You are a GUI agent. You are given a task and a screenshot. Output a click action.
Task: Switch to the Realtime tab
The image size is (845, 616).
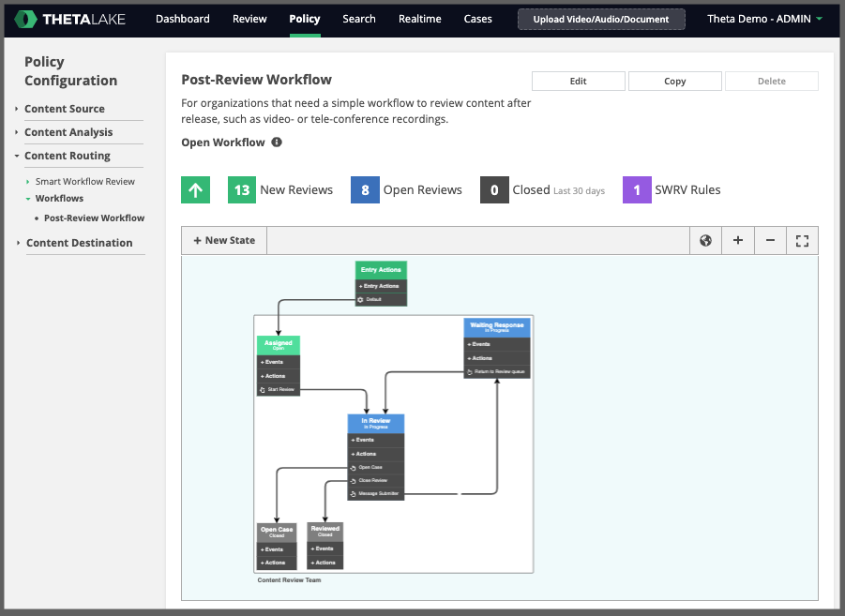420,19
